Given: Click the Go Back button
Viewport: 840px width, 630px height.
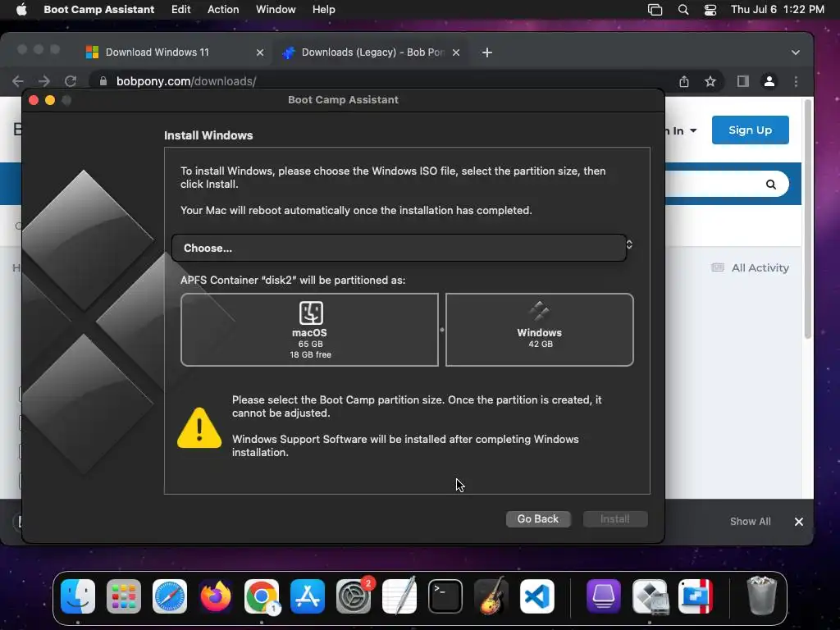Looking at the screenshot, I should pyautogui.click(x=538, y=519).
